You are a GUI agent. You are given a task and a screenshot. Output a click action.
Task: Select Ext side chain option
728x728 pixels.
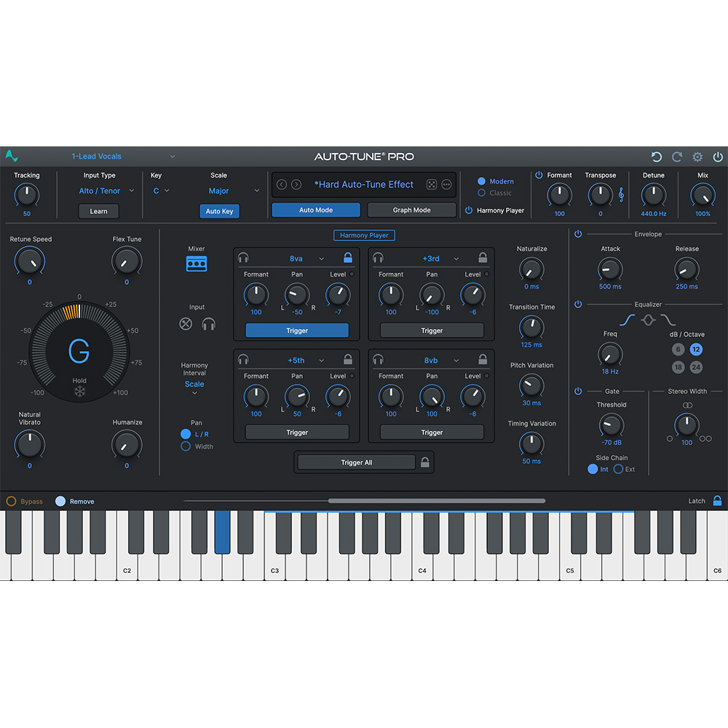click(618, 469)
